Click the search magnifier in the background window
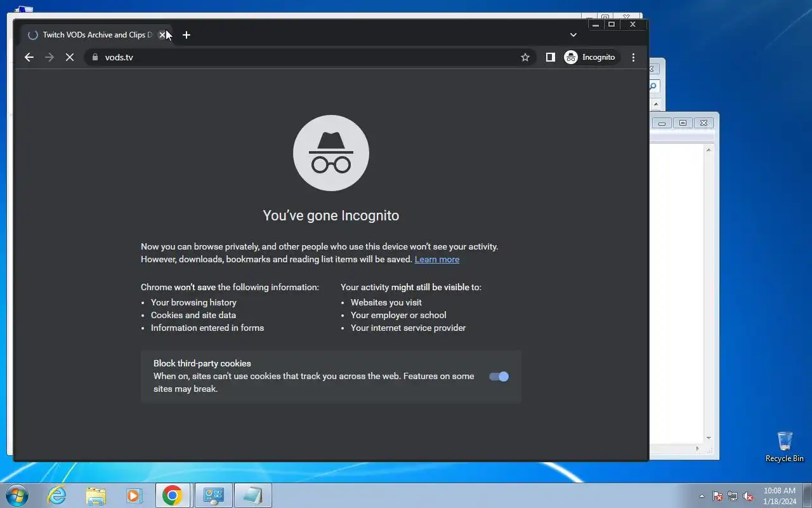This screenshot has height=508, width=812. (654, 86)
